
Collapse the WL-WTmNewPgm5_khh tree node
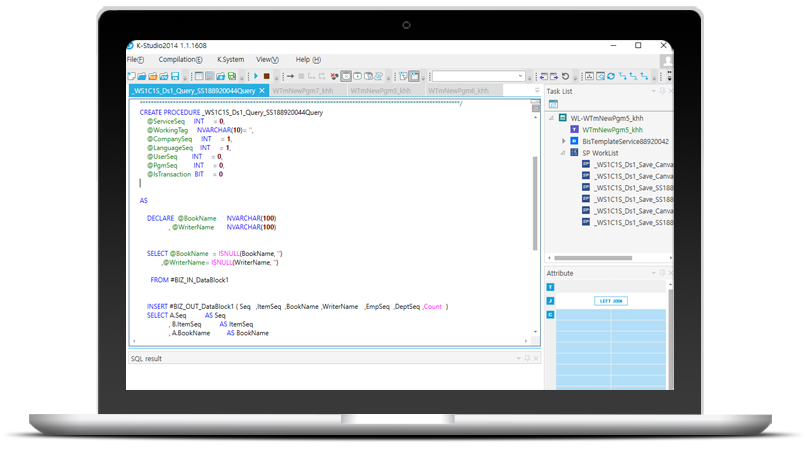[551, 117]
